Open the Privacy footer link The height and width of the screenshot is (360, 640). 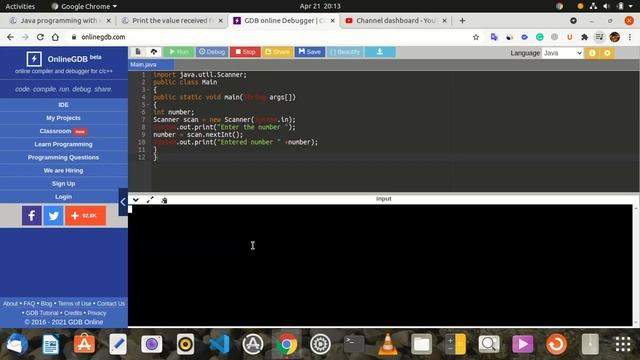(97, 313)
